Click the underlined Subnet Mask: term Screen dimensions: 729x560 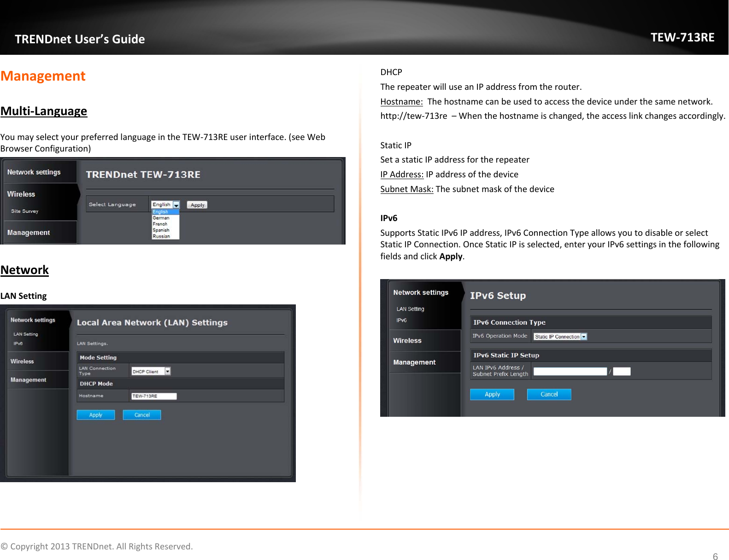click(407, 189)
